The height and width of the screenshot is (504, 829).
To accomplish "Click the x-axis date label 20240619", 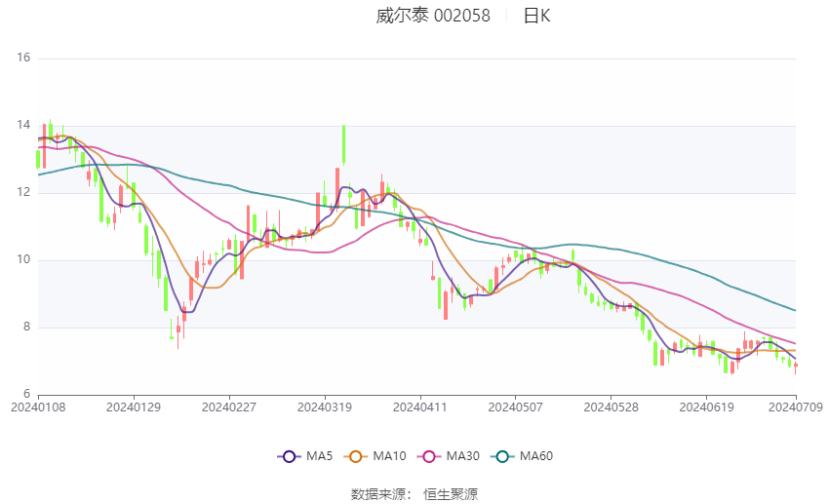I will [x=706, y=407].
